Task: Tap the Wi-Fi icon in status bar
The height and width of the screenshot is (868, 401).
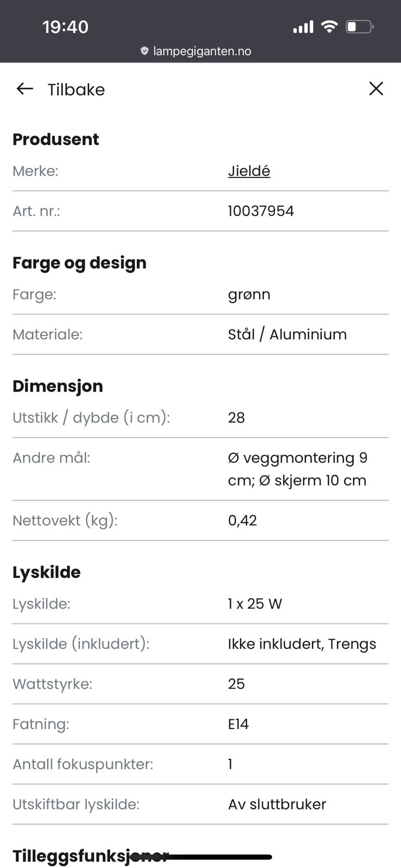Action: point(329,27)
